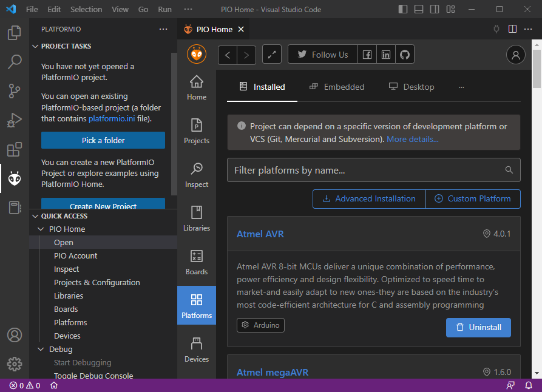542x392 pixels.
Task: Open PlatformIO Facebook page
Action: [x=367, y=55]
